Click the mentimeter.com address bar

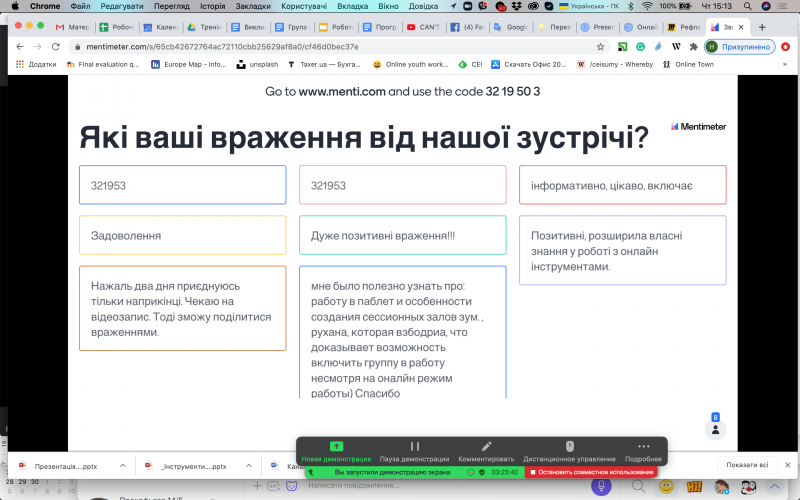337,46
